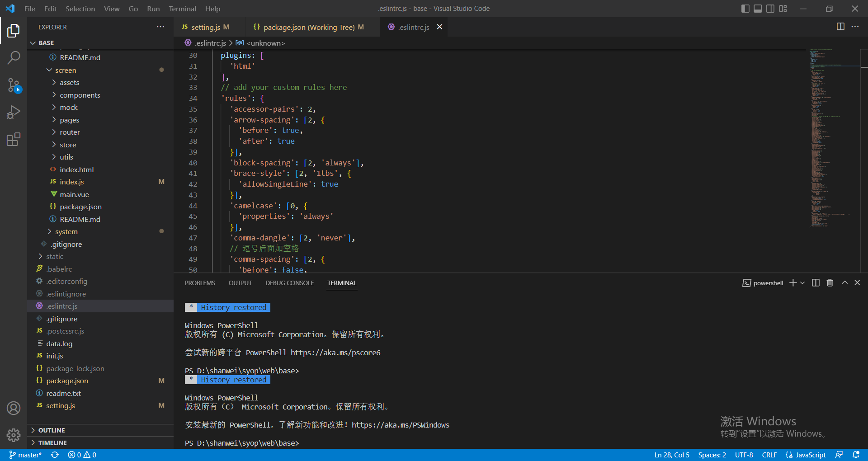This screenshot has height=461, width=868.
Task: Split the terminal panel
Action: pos(816,283)
